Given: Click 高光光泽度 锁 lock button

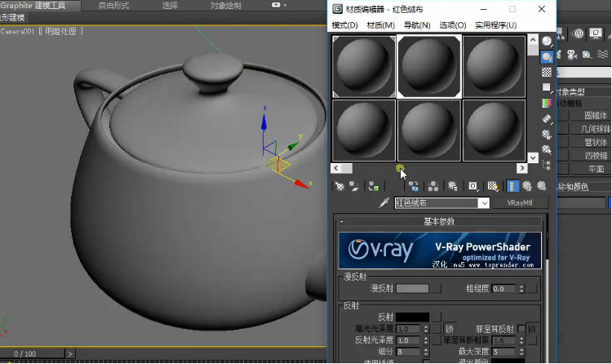Looking at the screenshot, I should click(x=450, y=329).
